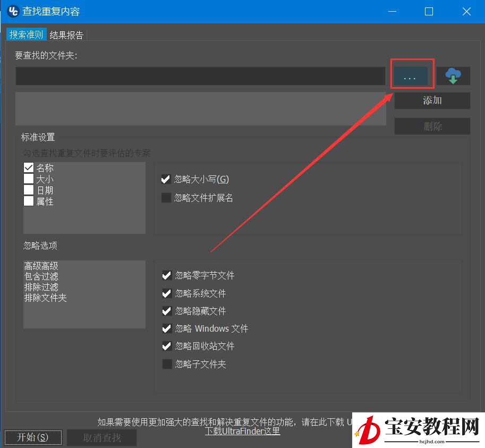Click the folder path input field
This screenshot has width=485, height=448.
200,76
